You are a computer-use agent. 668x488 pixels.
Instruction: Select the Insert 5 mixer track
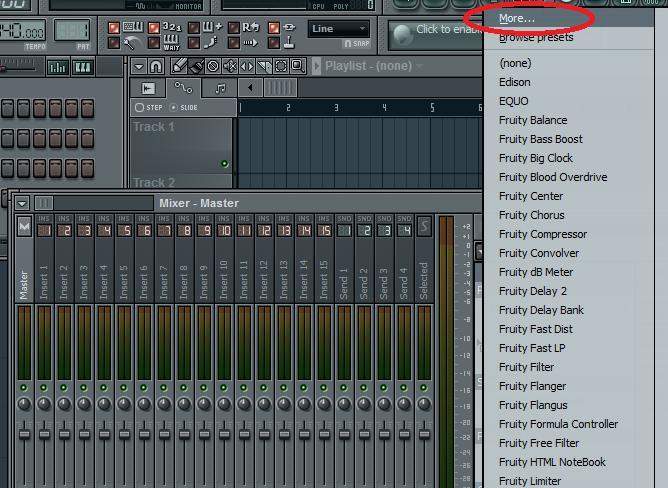pyautogui.click(x=124, y=270)
